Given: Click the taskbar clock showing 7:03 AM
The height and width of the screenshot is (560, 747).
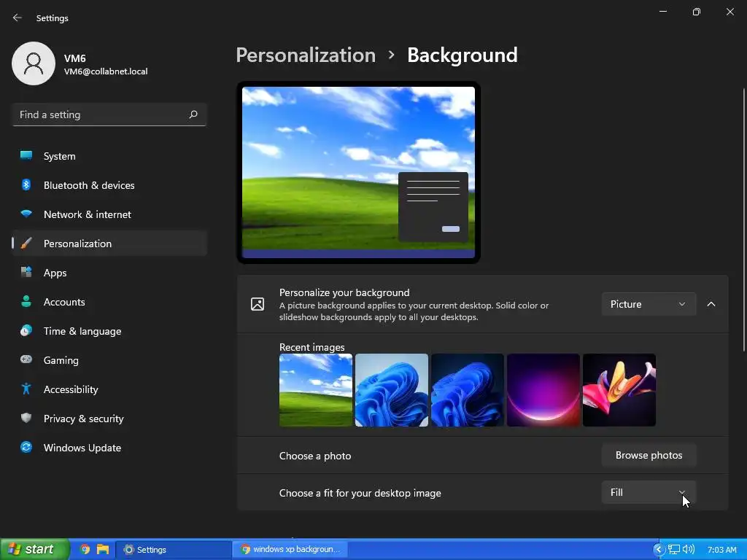Looking at the screenshot, I should [x=721, y=550].
